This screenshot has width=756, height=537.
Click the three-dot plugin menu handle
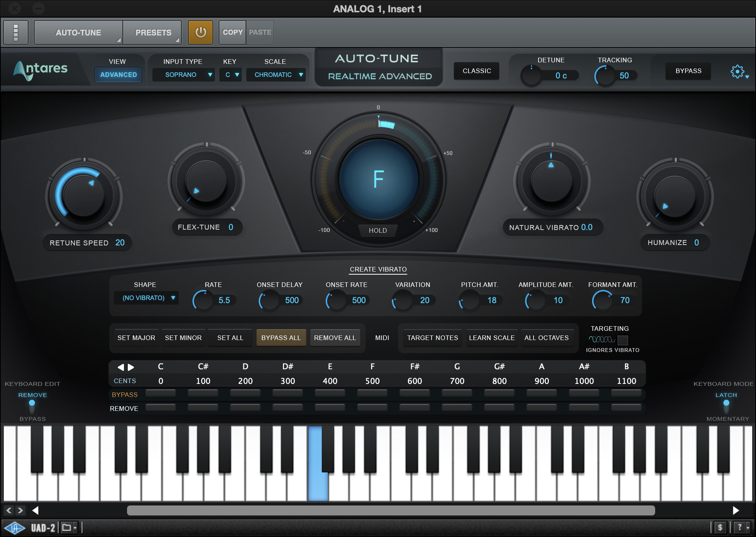click(16, 32)
